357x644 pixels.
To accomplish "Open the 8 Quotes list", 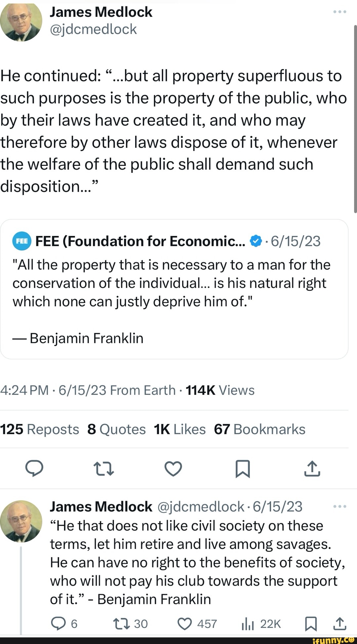I will 116,429.
